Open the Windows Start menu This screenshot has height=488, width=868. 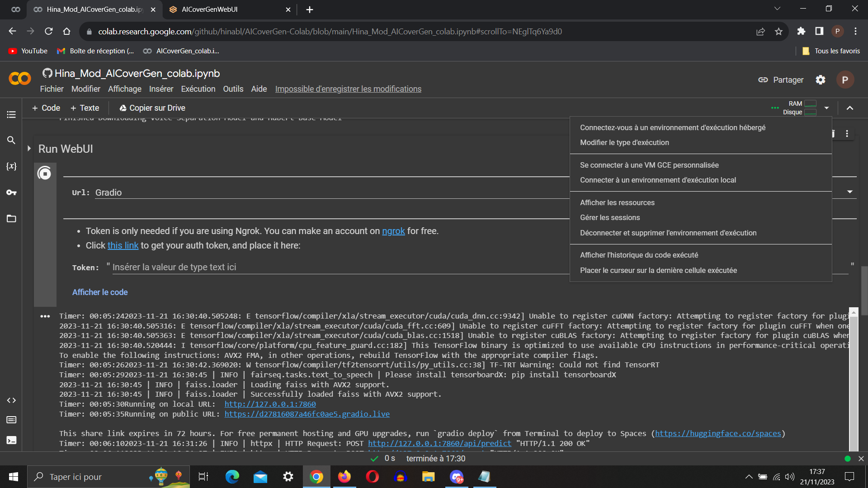pos(14,477)
